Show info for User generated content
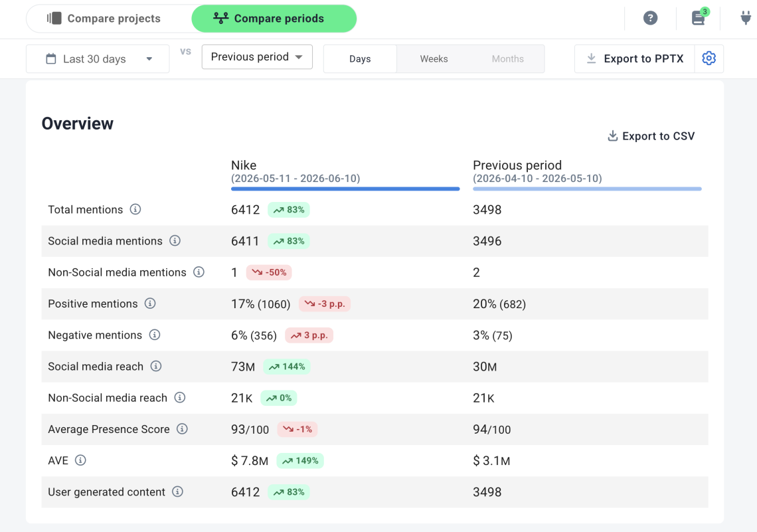This screenshot has height=532, width=757. click(178, 492)
